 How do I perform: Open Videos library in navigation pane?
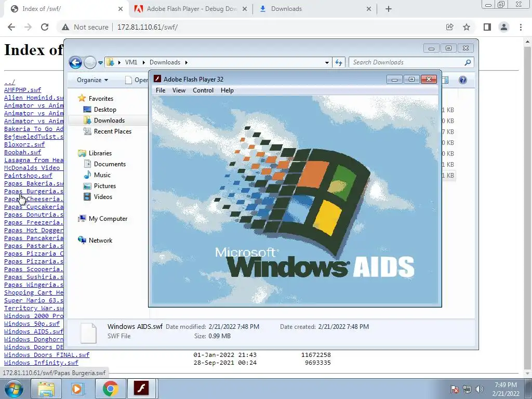point(103,197)
